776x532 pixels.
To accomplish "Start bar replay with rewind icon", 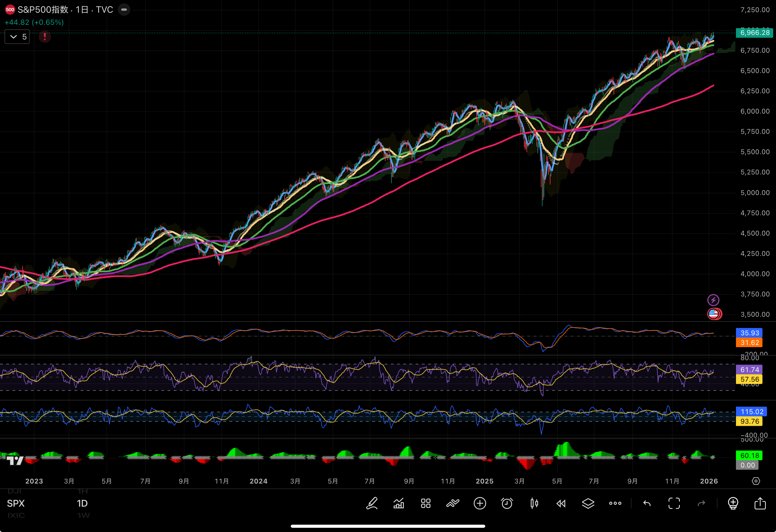I will point(561,503).
